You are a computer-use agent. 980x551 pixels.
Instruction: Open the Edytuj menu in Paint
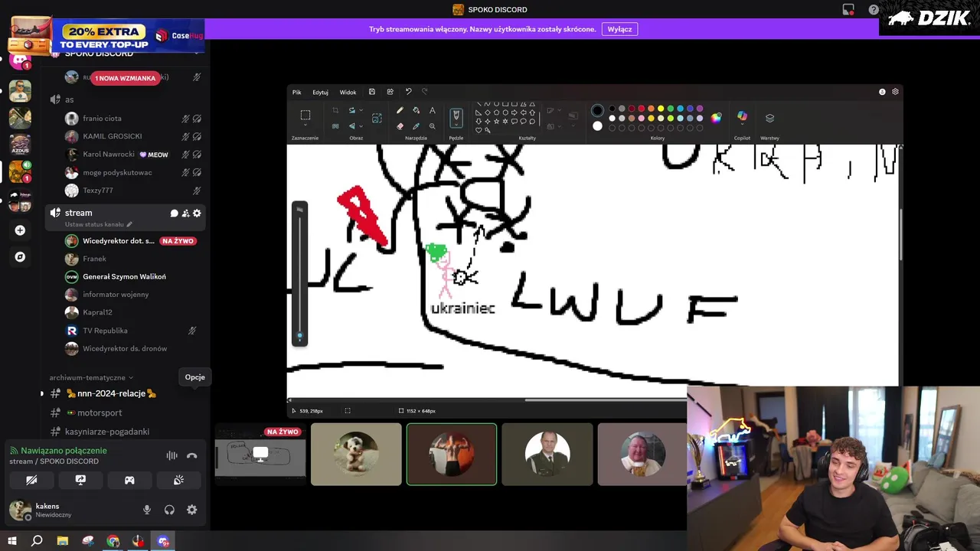(320, 92)
